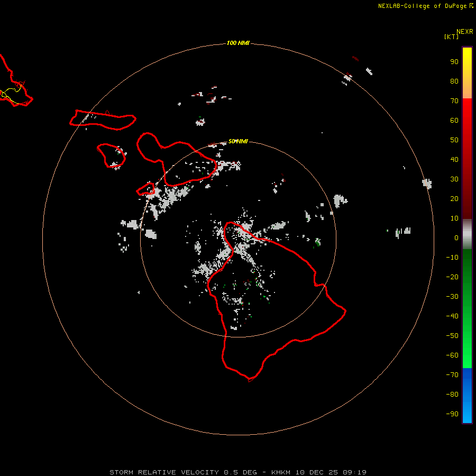Click the 90 value on velocity scale
Viewport: 476px width, 476px height.
[x=454, y=62]
